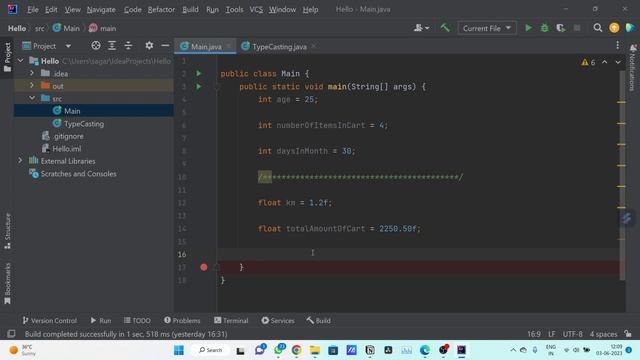Click the Stop button in run toolbar
Image resolution: width=640 pixels, height=360 pixels.
click(577, 28)
